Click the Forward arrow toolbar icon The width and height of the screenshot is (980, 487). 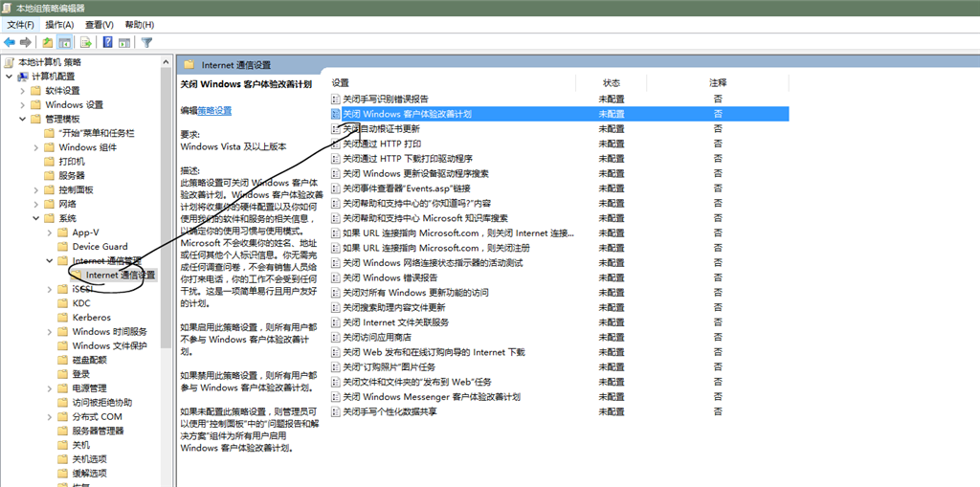click(26, 42)
